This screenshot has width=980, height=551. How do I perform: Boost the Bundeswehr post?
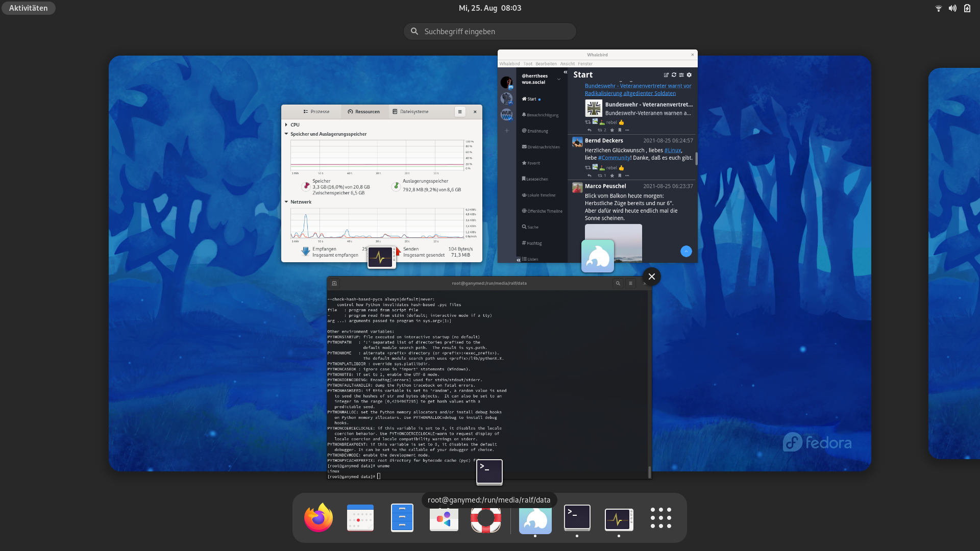(600, 130)
